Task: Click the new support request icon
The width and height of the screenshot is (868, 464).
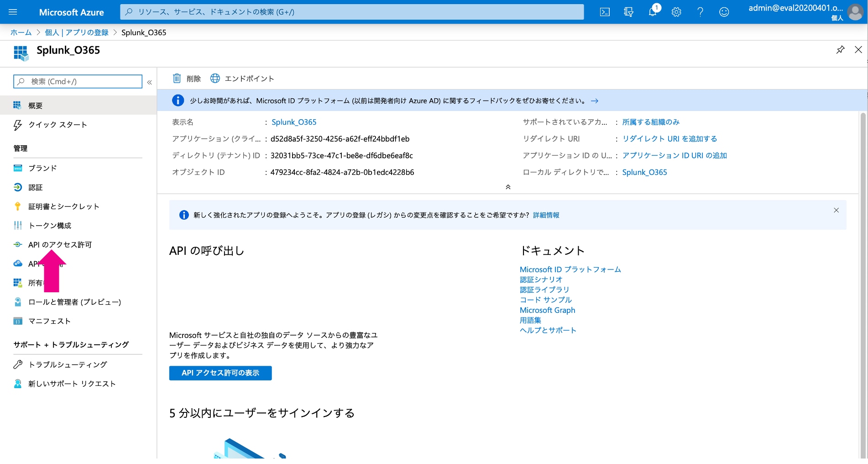Action: click(17, 384)
